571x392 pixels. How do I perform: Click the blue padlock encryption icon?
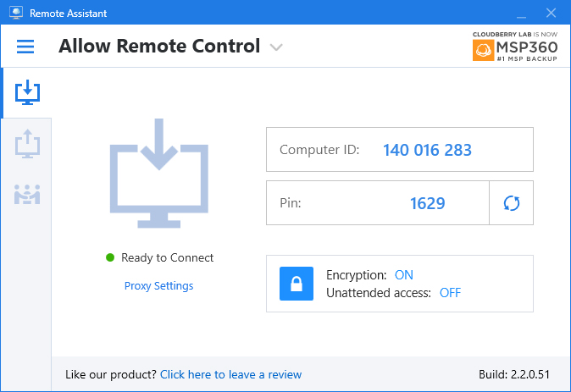297,284
